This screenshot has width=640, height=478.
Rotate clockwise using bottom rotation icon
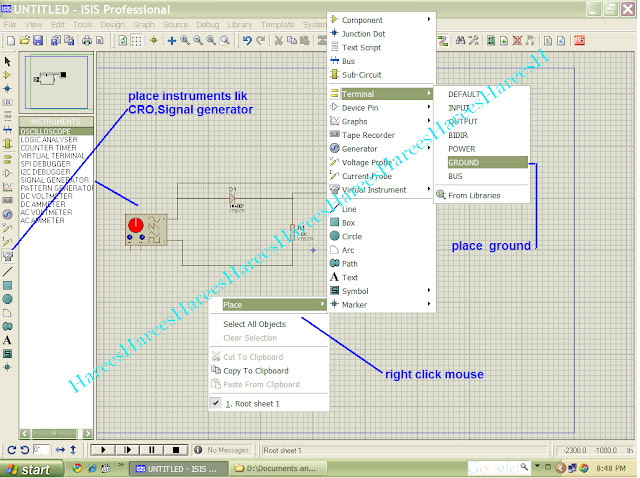[11, 450]
